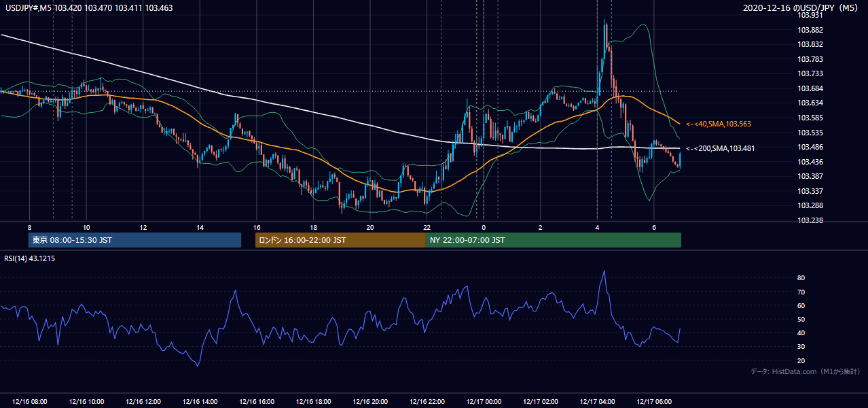Click the 12/16 18:00 time label
The width and height of the screenshot is (868, 408).
[313, 402]
